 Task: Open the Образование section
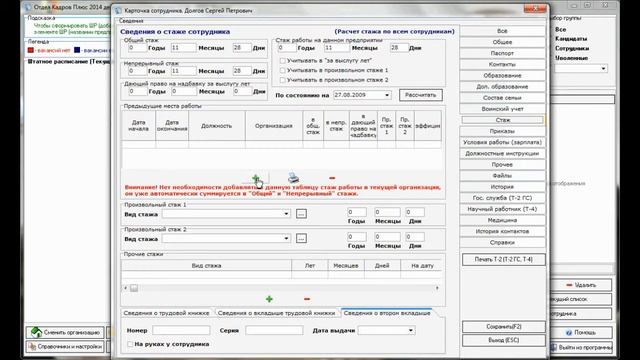tap(502, 76)
